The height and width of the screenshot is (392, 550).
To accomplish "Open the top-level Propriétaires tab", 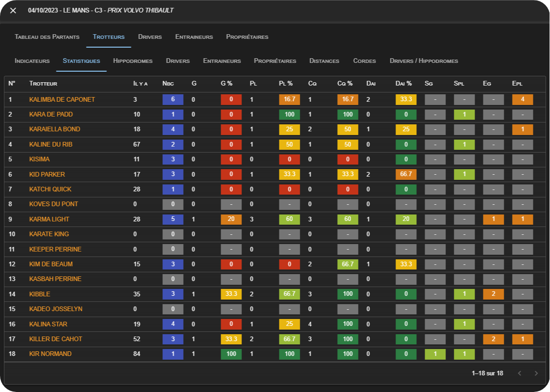I will point(247,37).
